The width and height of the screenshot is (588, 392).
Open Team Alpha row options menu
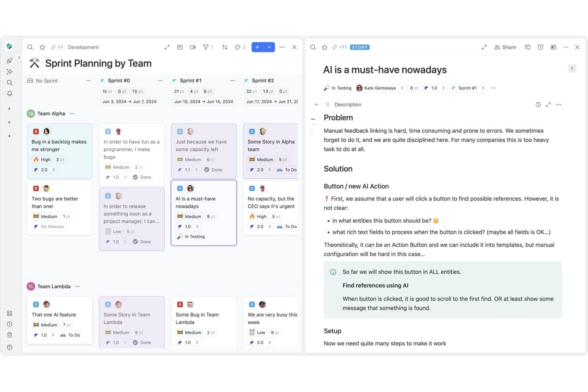pos(72,114)
